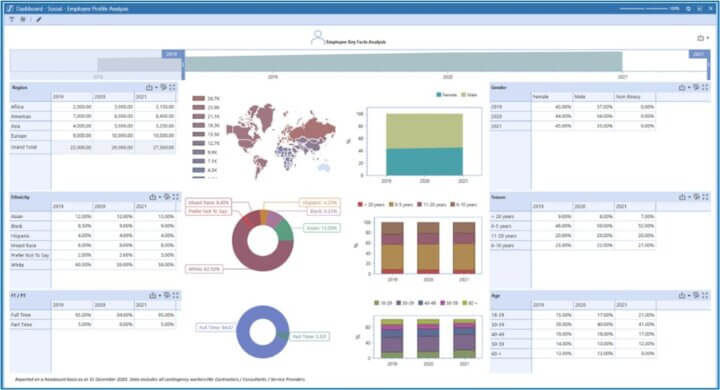The width and height of the screenshot is (720, 390).
Task: Click the inspect data icon in the Age panel
Action: [x=697, y=295]
